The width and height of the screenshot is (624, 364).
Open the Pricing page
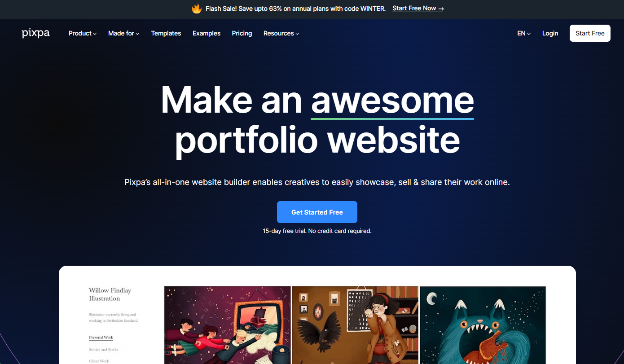tap(242, 33)
